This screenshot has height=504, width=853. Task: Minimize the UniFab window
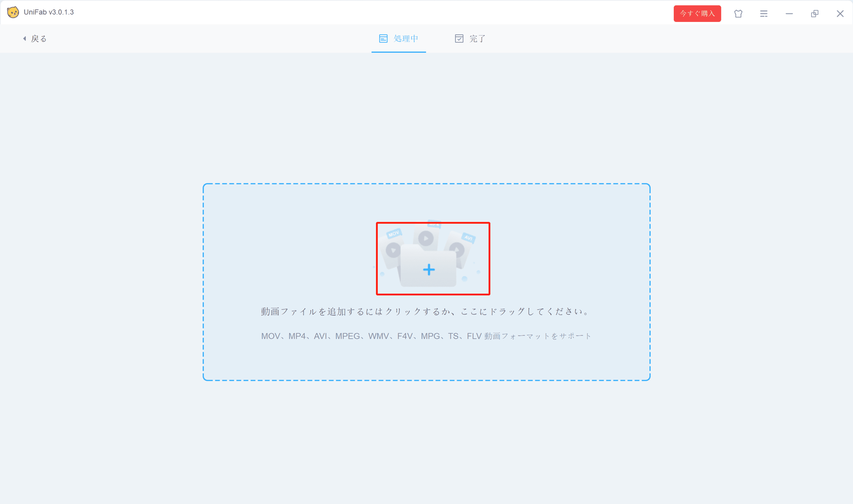click(x=789, y=14)
